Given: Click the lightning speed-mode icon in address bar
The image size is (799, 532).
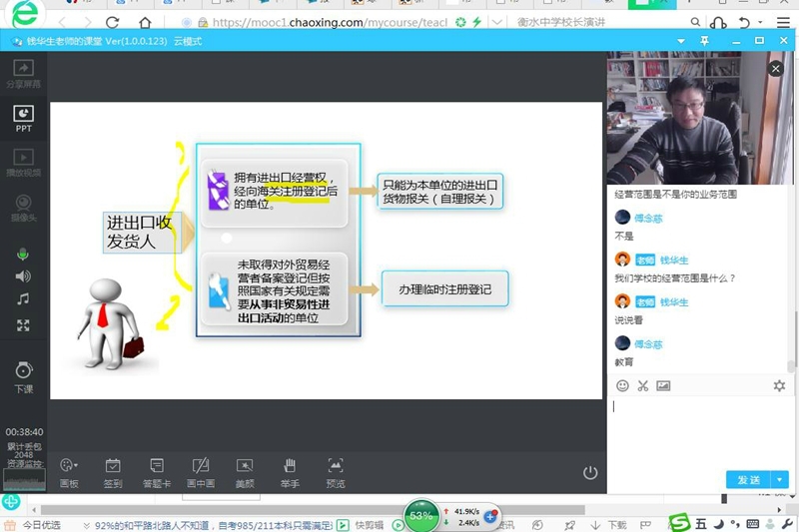Looking at the screenshot, I should coord(476,22).
